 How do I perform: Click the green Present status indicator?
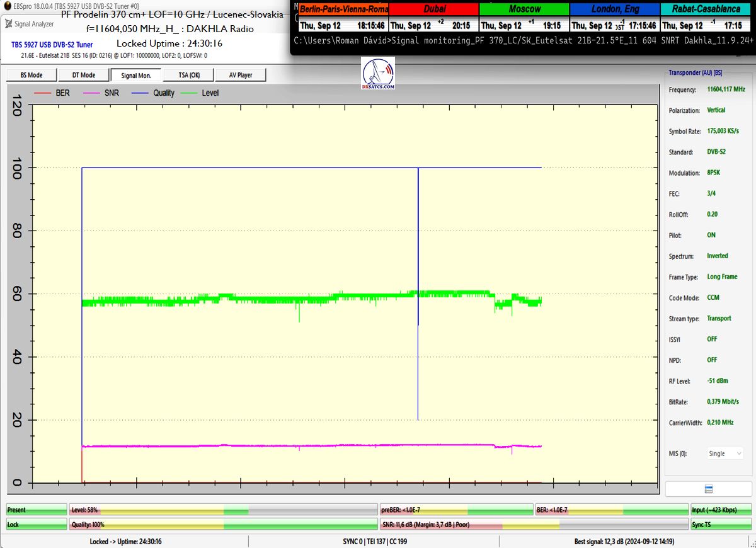click(x=37, y=510)
